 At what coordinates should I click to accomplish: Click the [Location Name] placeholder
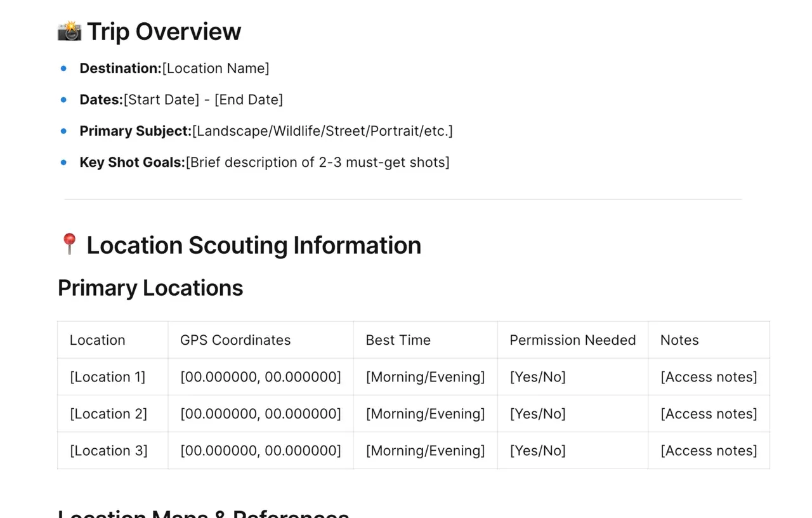[216, 68]
